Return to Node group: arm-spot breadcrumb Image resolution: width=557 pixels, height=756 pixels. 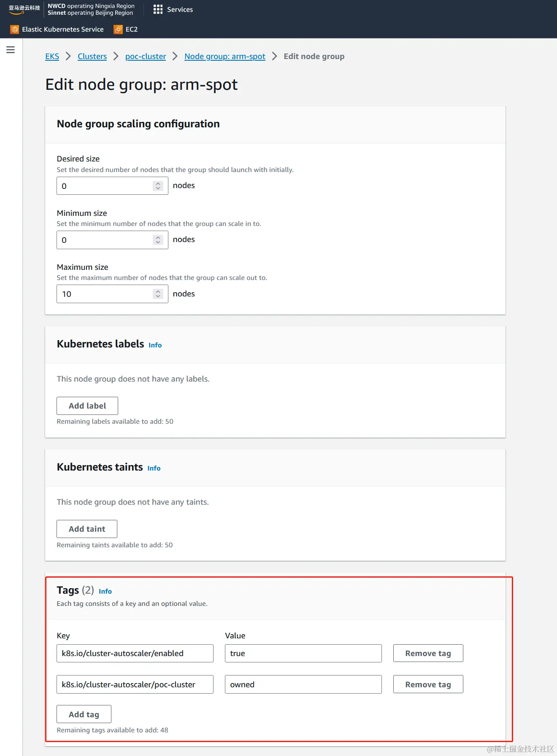(225, 56)
